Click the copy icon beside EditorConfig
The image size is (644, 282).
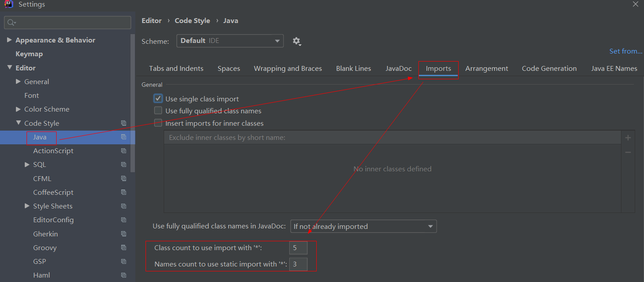pyautogui.click(x=123, y=220)
